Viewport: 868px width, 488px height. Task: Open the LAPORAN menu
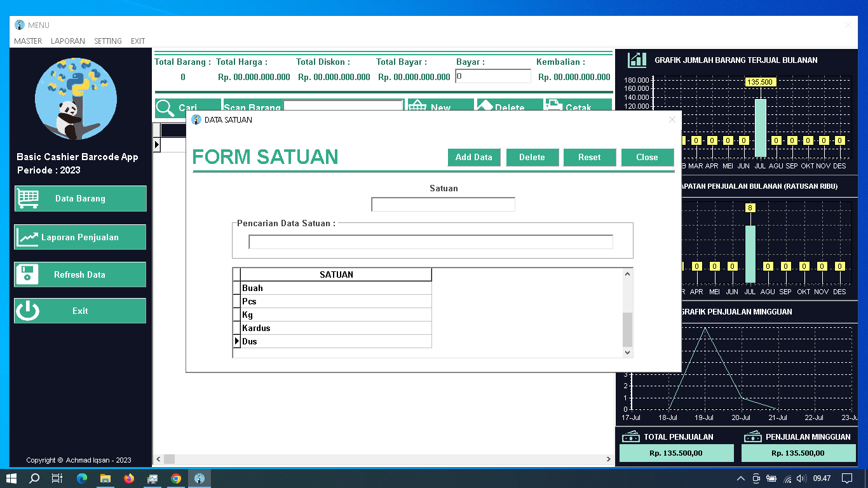click(x=67, y=41)
